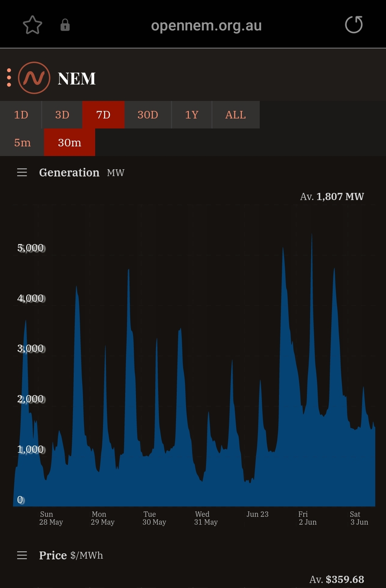Screen dimensions: 386x588
Task: Tap the 4,000 y-axis label
Action: tap(31, 298)
